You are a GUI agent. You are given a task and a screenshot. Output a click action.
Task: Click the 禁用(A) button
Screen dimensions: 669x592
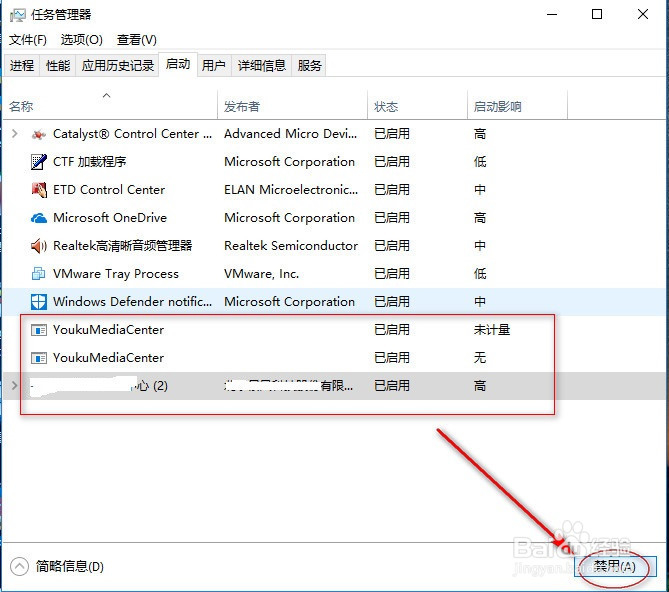click(615, 566)
